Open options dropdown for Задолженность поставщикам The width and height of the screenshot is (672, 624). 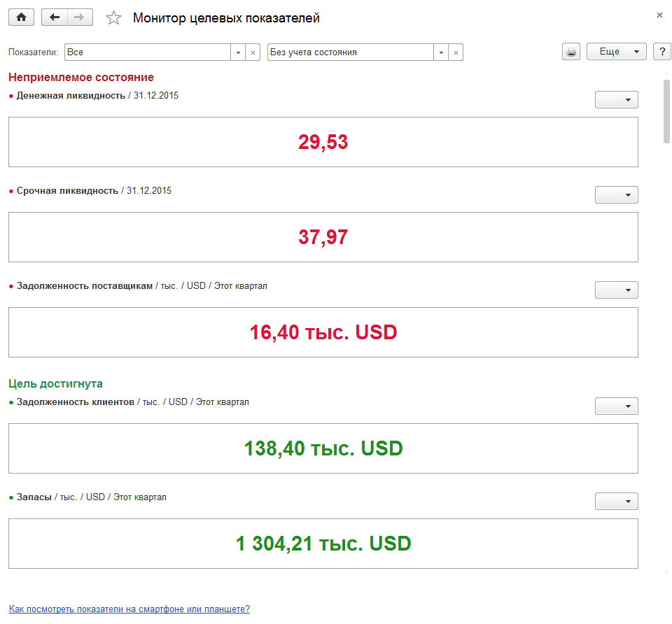[616, 290]
